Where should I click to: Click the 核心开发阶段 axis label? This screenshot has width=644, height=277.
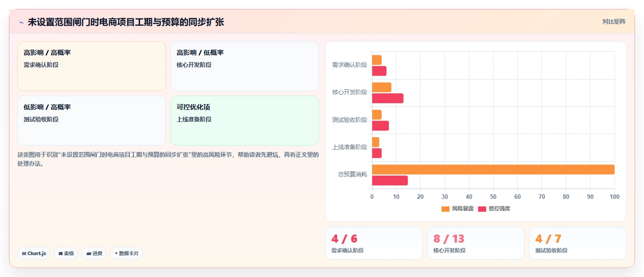coord(350,92)
